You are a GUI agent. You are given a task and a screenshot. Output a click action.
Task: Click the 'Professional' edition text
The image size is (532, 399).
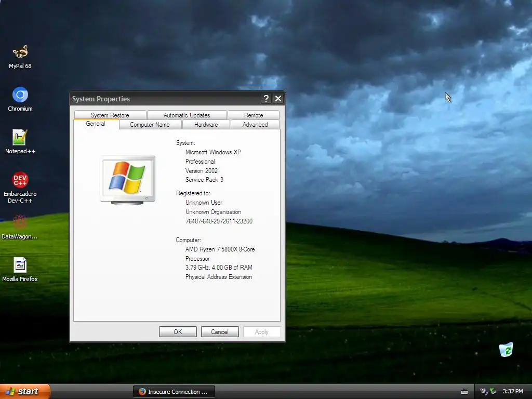[200, 162]
